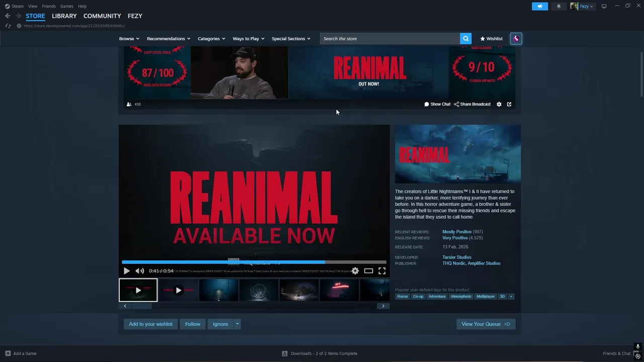Expand the Categories dropdown

[x=211, y=39]
